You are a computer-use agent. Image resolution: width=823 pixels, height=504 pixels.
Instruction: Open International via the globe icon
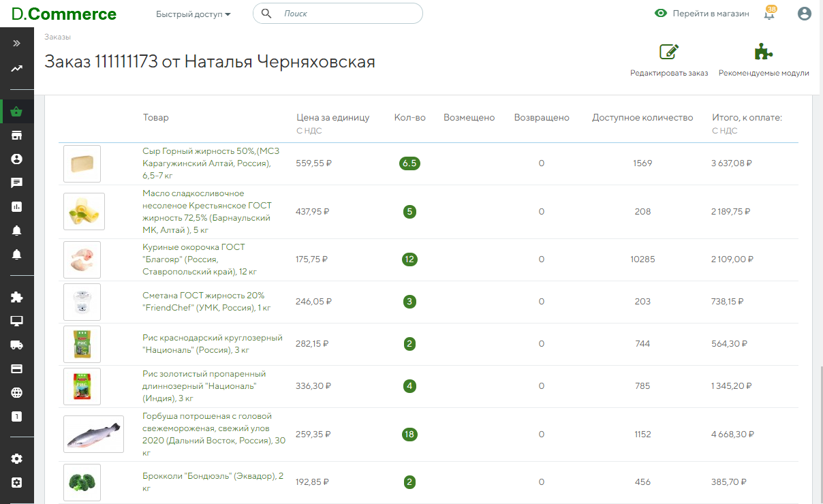coord(17,392)
